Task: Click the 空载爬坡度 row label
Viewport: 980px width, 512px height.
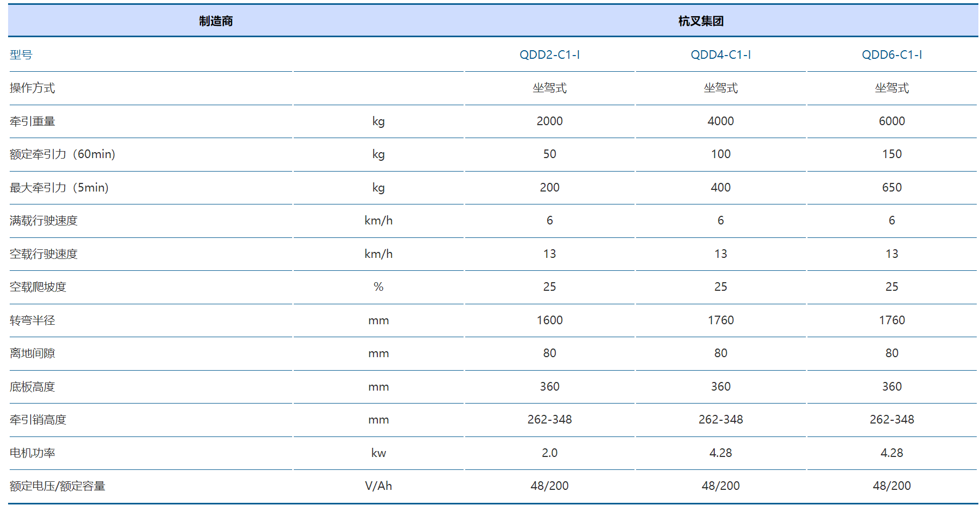Action: [x=38, y=287]
